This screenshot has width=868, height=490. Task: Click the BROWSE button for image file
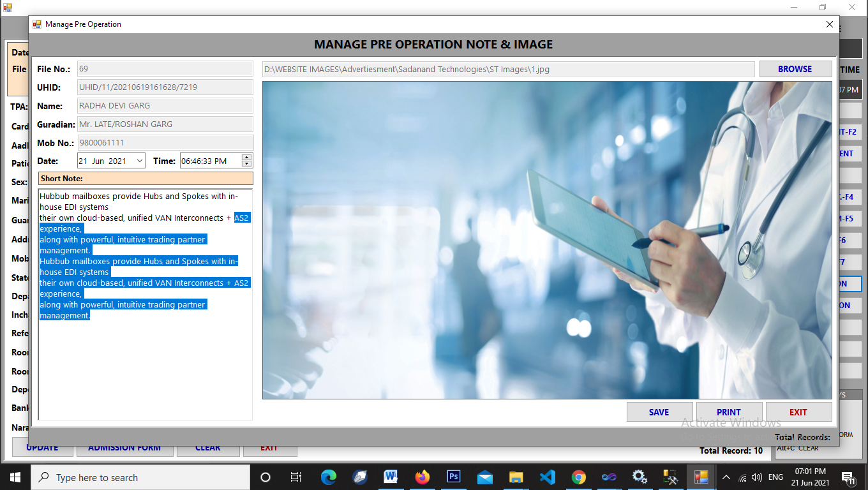click(795, 69)
